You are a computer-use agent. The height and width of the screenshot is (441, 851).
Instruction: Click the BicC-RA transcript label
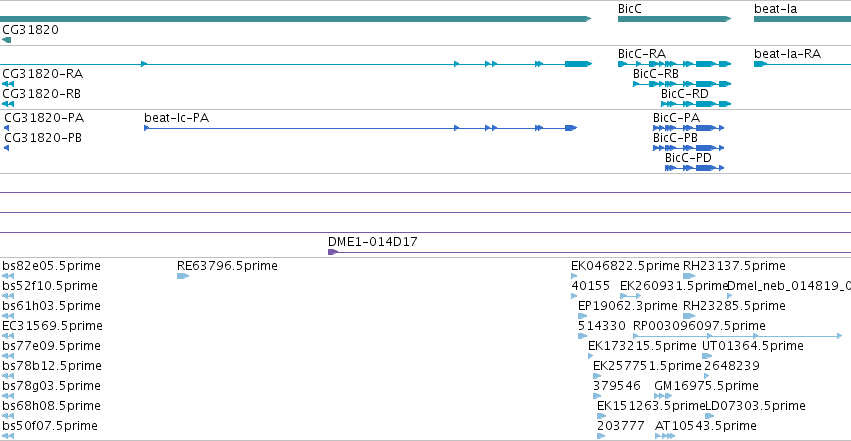[x=642, y=54]
